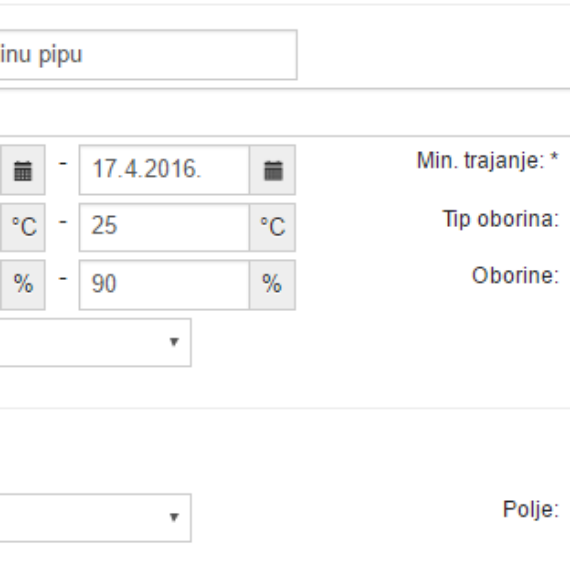Click text field ending with "inu pipu"

tap(148, 55)
